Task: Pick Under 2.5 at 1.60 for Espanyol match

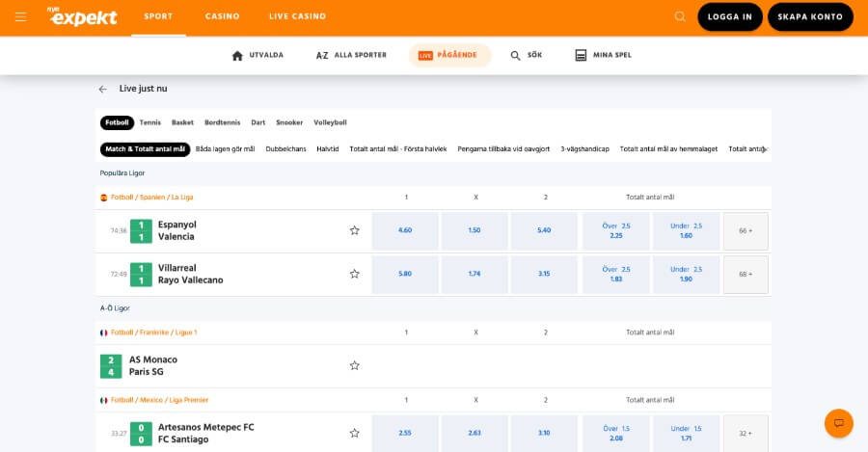Action: click(687, 230)
